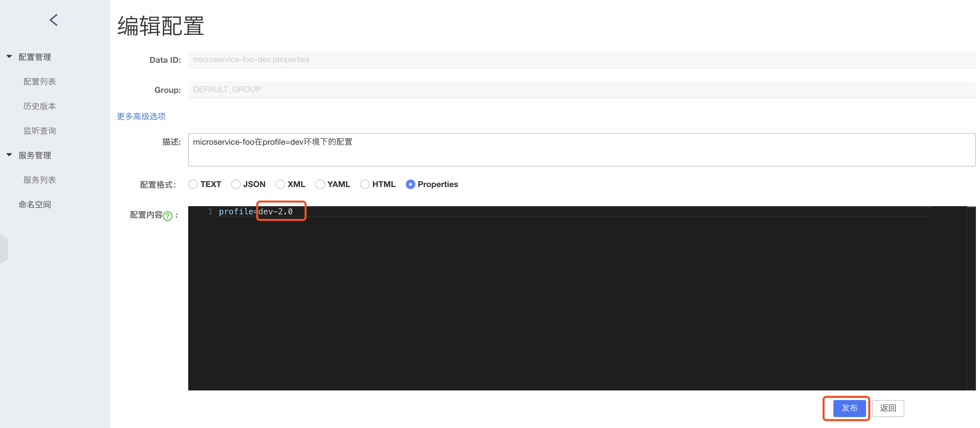Select the YAML format radio button
Image resolution: width=980 pixels, height=428 pixels.
320,184
